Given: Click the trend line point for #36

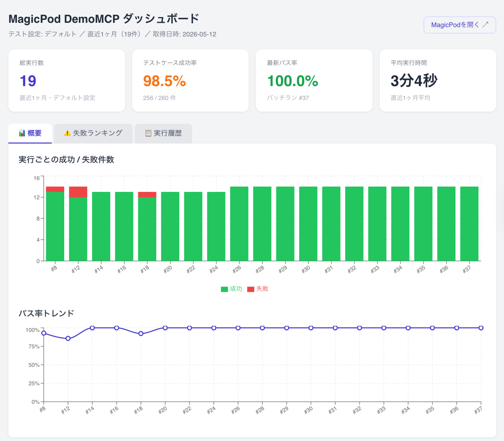Looking at the screenshot, I should (457, 328).
